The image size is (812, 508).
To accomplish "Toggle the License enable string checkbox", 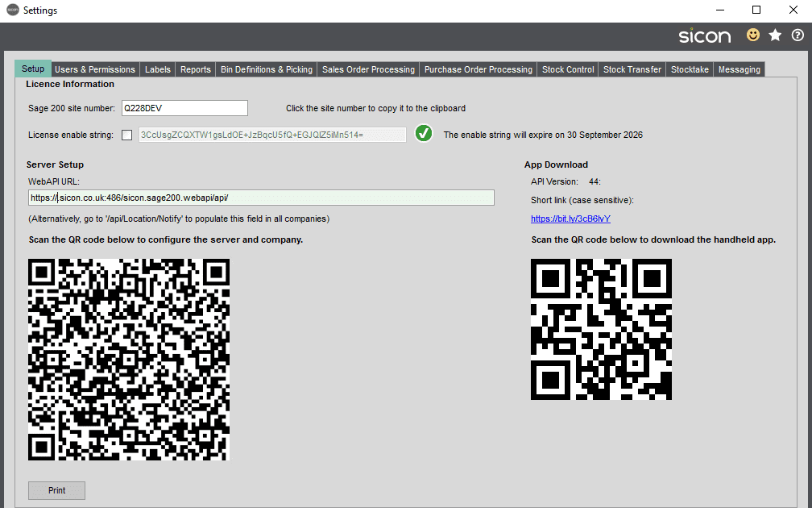I will pyautogui.click(x=127, y=135).
